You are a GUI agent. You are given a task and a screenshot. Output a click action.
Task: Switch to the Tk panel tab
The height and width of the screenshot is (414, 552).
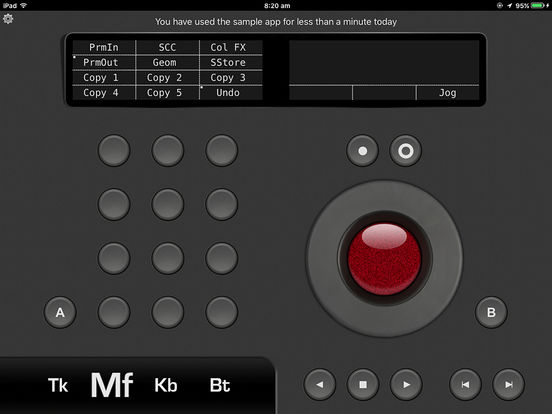[x=58, y=385]
